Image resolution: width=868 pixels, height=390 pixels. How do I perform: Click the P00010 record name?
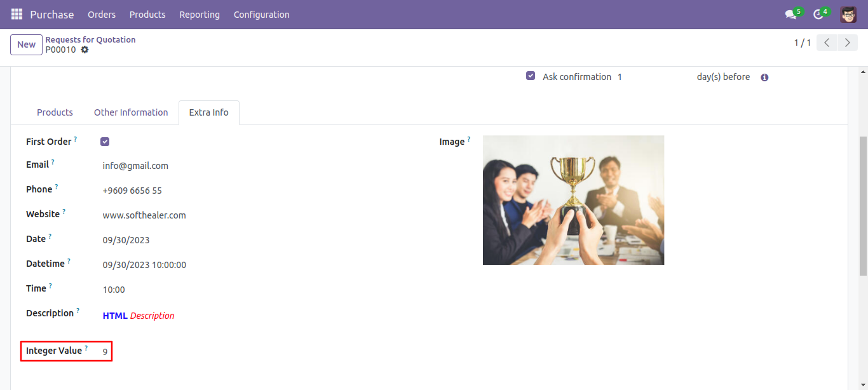(60, 50)
